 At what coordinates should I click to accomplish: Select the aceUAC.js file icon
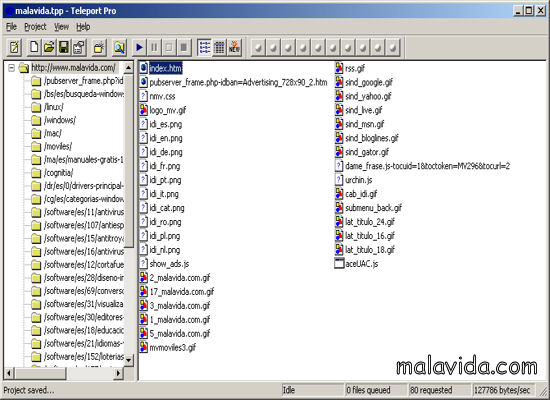(x=339, y=264)
